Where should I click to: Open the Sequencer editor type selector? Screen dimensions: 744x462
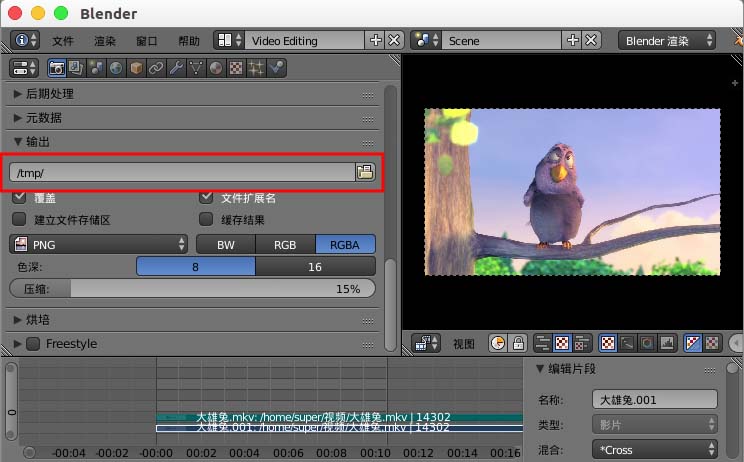[426, 343]
